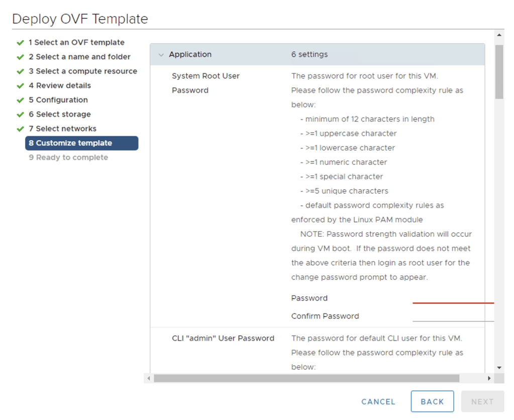This screenshot has width=514, height=420.
Task: Click the checkmark beside Select a compute resource
Action: (20, 71)
